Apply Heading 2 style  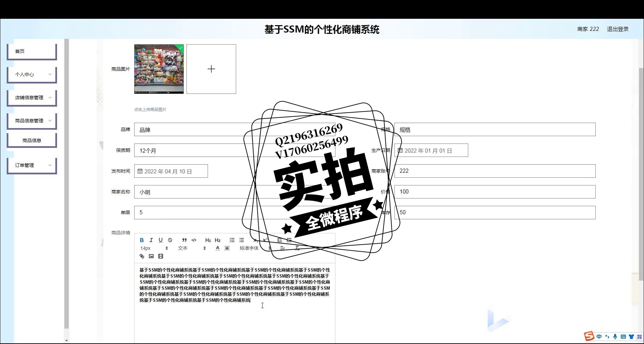[x=217, y=240]
